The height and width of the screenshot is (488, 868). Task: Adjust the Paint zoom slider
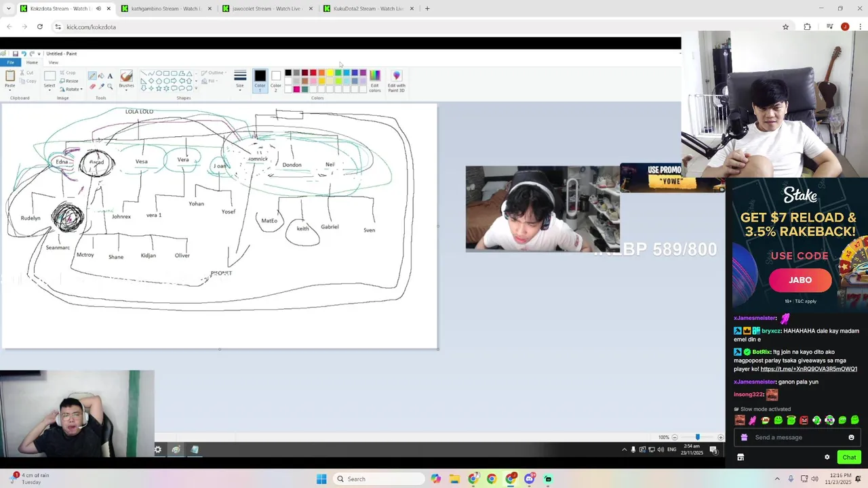coord(697,437)
